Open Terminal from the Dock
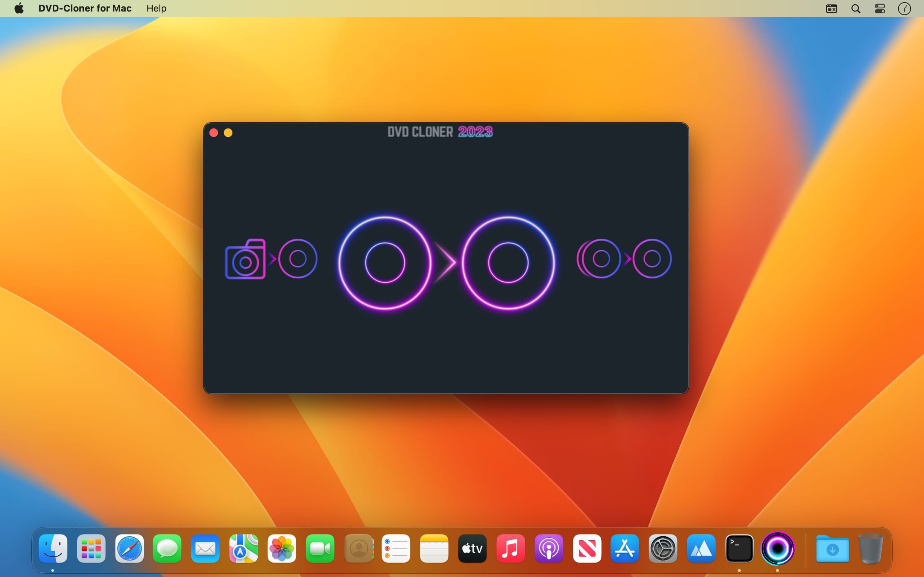The height and width of the screenshot is (577, 924). coord(739,549)
